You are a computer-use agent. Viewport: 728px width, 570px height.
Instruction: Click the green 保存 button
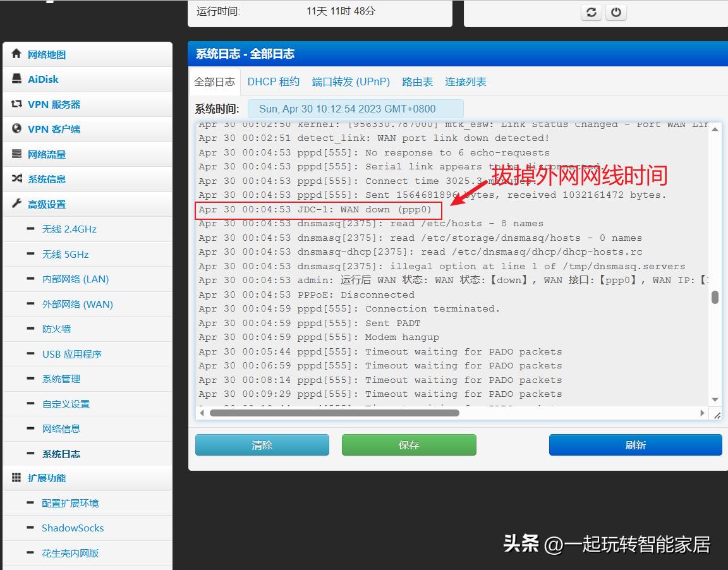click(x=409, y=445)
